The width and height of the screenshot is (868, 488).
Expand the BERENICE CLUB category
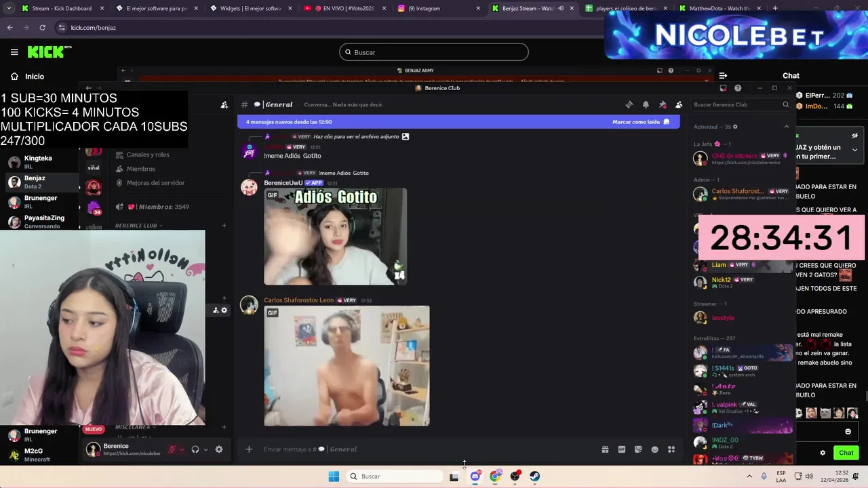pos(138,226)
